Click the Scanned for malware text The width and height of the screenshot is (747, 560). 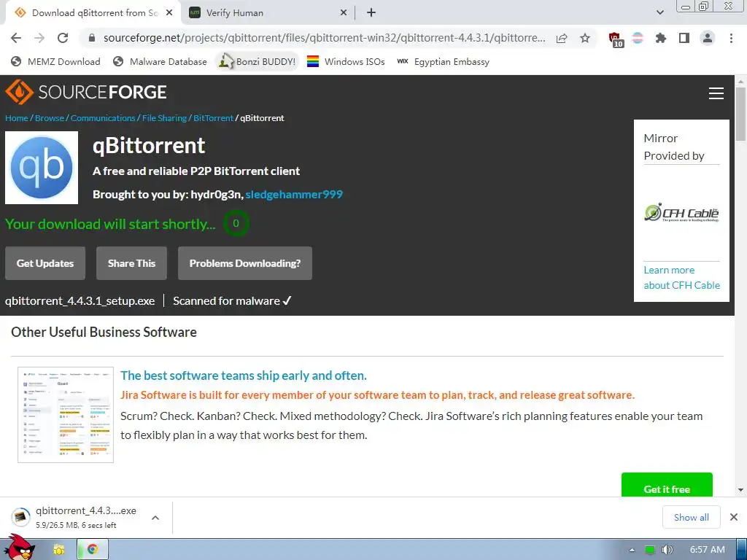(x=232, y=301)
